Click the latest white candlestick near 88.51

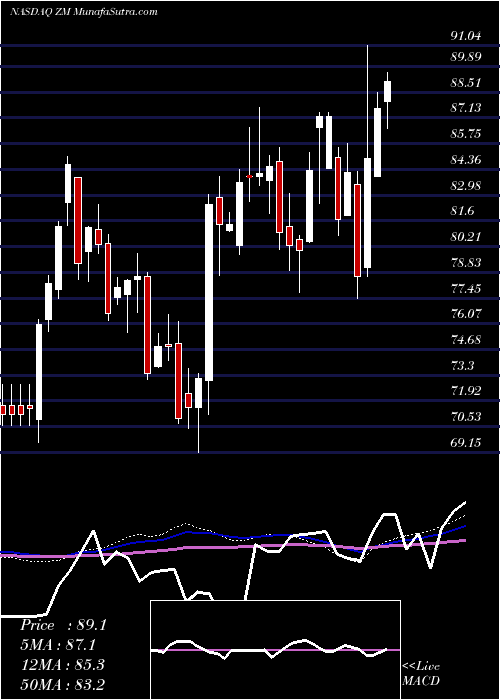coord(388,92)
